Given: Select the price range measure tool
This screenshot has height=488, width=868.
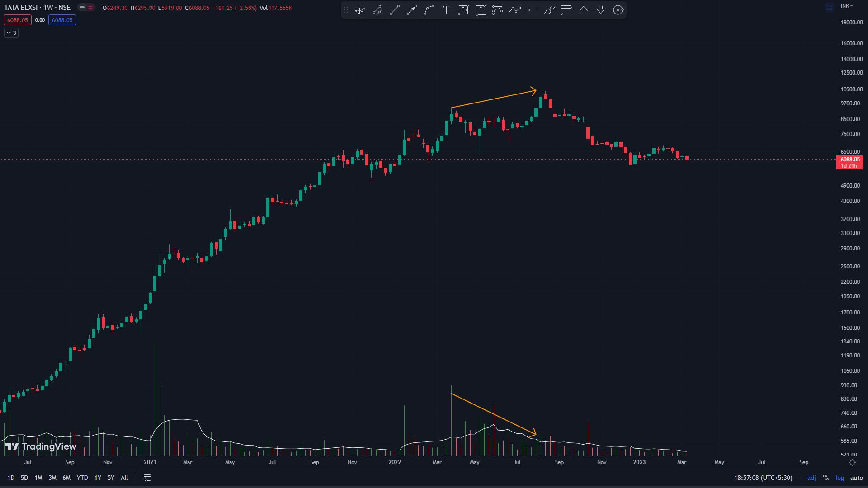Looking at the screenshot, I should click(481, 10).
